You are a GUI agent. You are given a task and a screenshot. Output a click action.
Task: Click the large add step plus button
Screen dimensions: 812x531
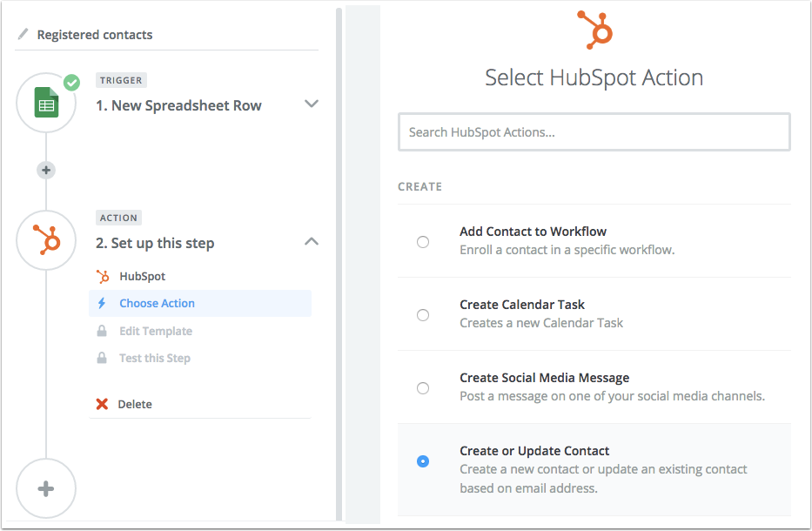point(47,488)
